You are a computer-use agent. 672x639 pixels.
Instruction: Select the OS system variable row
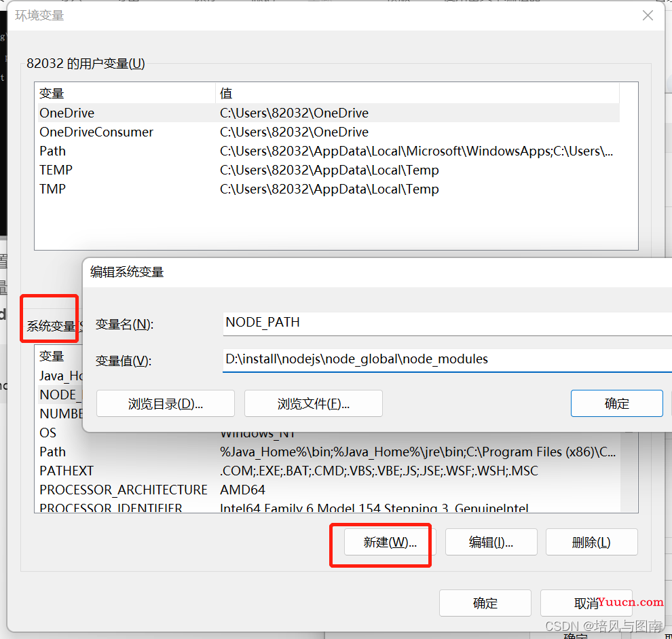coord(329,433)
